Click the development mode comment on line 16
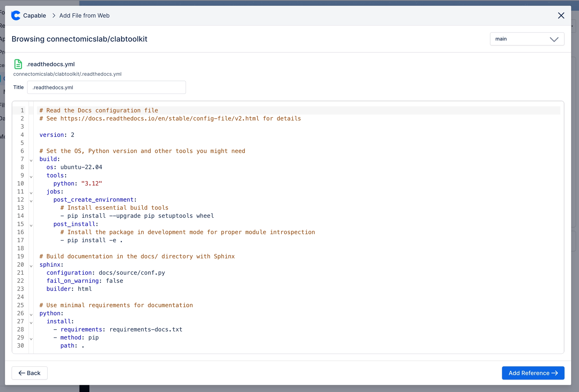Viewport: 579px width, 392px height. [x=188, y=232]
